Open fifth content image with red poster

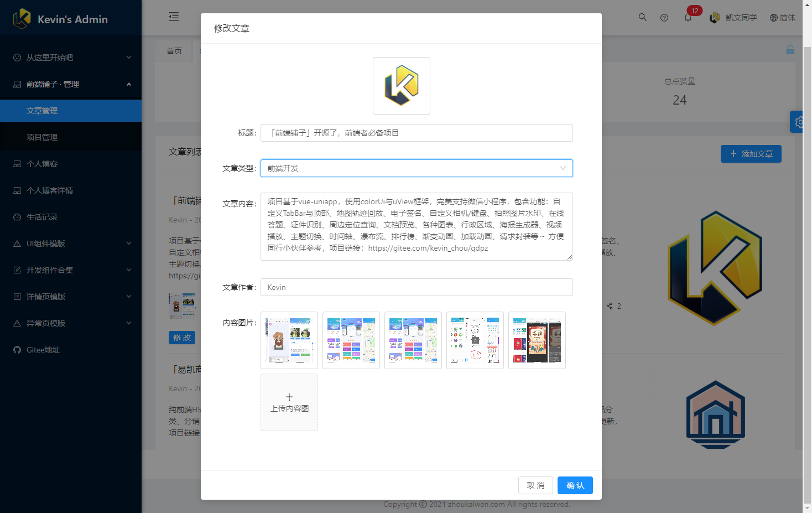pos(537,340)
